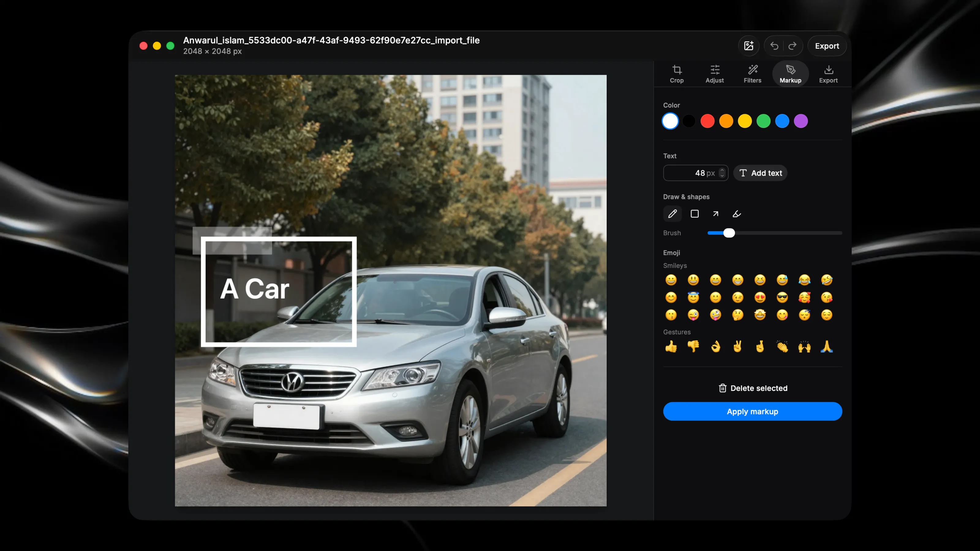Open the Crop tab
980x551 pixels.
click(677, 74)
